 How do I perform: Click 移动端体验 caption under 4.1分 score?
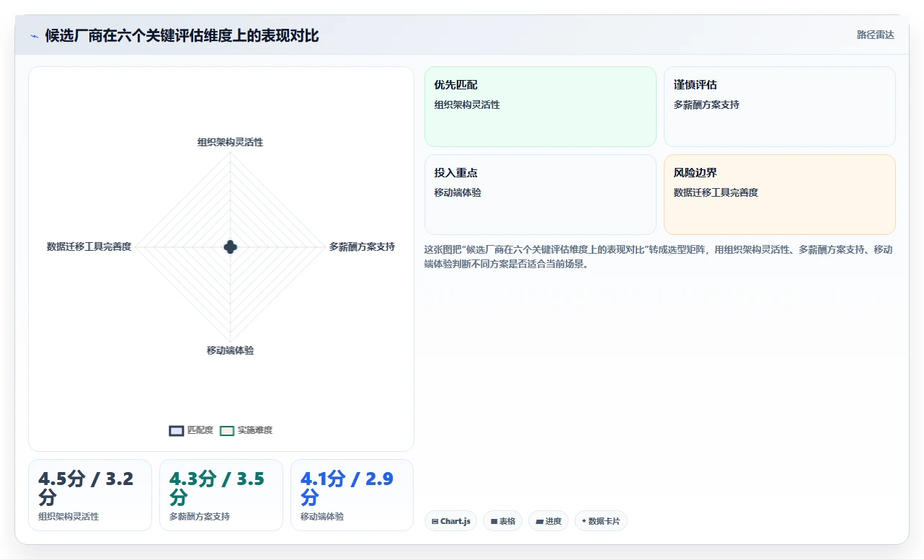pyautogui.click(x=322, y=517)
